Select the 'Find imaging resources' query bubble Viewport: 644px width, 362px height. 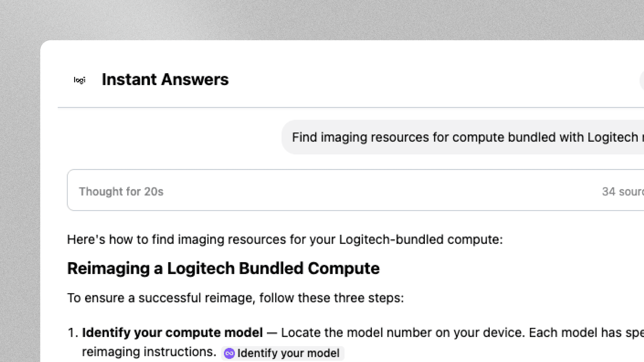pyautogui.click(x=463, y=137)
